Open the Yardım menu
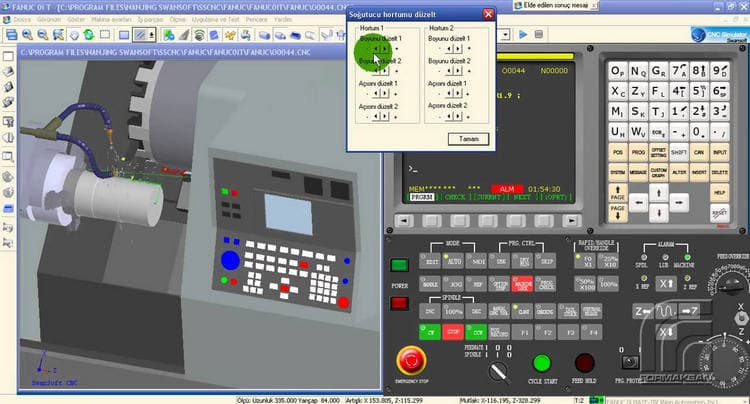This screenshot has width=750, height=404. 283,20
